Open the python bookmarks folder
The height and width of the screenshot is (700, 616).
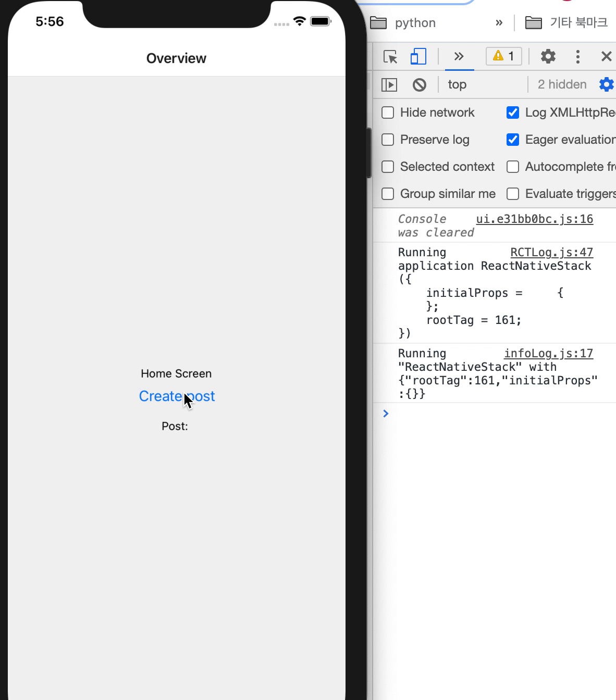(403, 23)
